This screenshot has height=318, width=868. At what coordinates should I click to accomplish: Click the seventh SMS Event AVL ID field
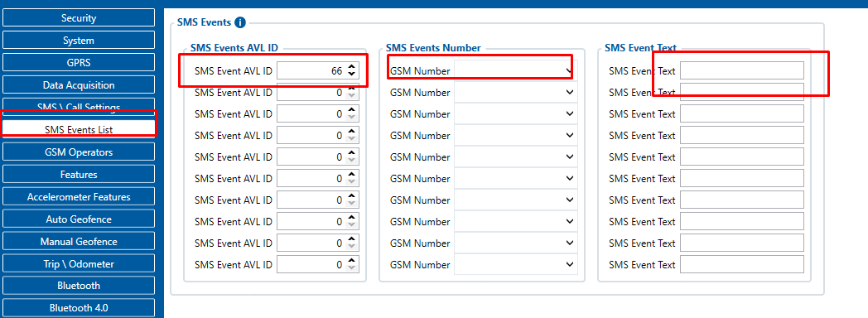pos(318,200)
